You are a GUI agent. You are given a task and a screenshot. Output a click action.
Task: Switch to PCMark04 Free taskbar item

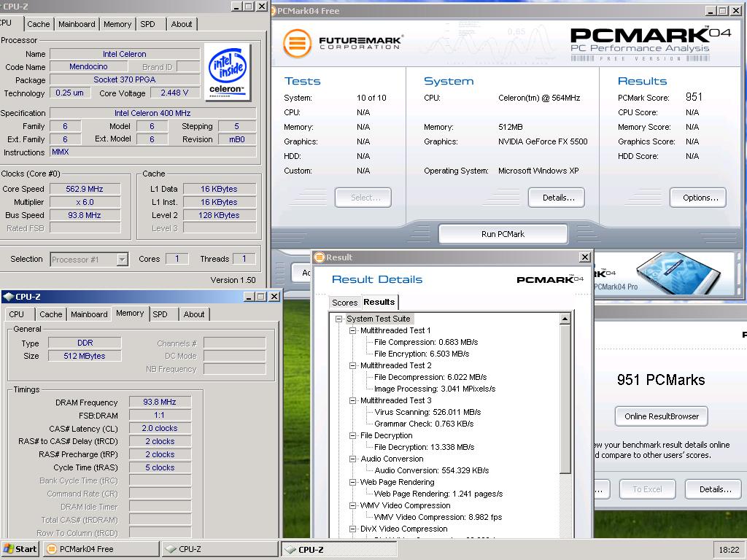tap(101, 549)
